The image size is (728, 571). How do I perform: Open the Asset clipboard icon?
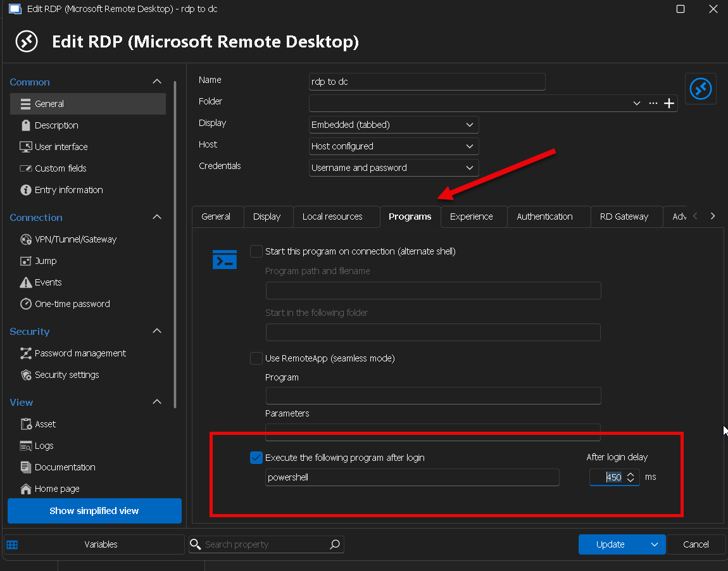pyautogui.click(x=25, y=424)
